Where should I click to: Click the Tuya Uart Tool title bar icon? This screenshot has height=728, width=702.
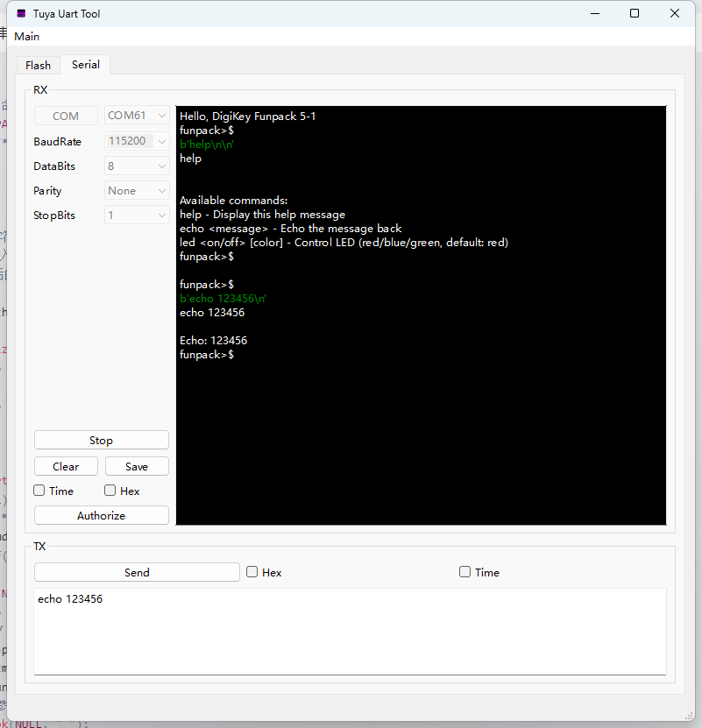21,14
